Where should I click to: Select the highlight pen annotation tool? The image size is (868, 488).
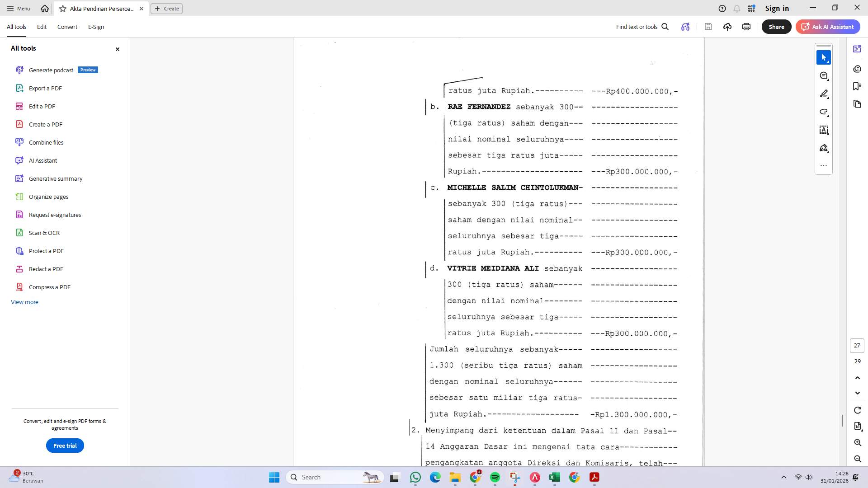click(824, 94)
